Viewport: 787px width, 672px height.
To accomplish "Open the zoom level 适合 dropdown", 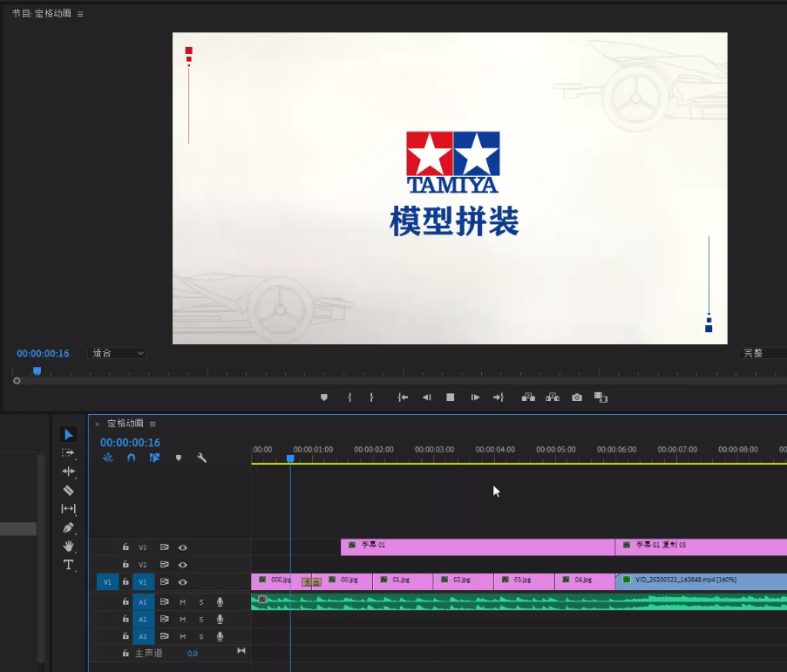I will [x=118, y=353].
